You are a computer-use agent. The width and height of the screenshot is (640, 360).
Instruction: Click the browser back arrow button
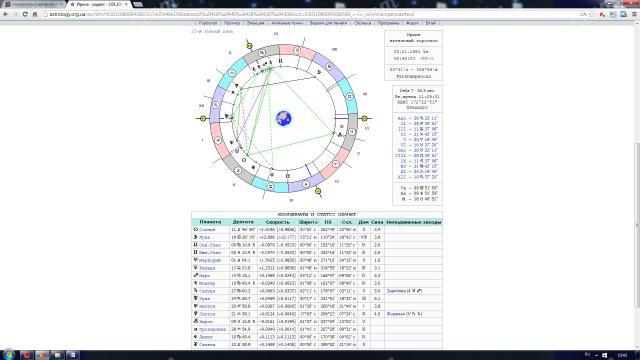coord(6,14)
